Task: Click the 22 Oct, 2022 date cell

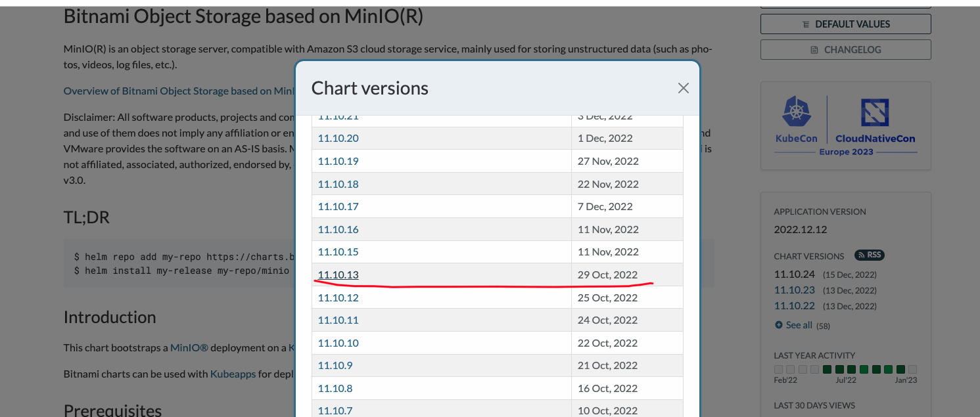Action: point(627,343)
